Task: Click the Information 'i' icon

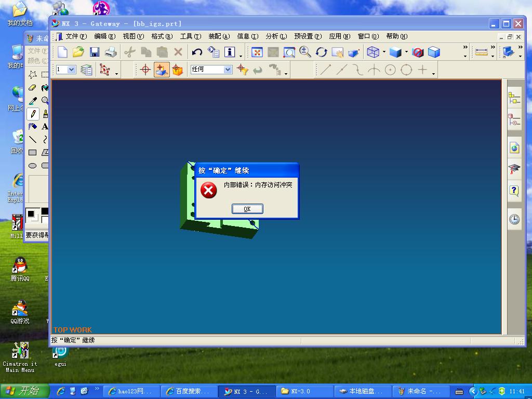Action: pyautogui.click(x=230, y=52)
